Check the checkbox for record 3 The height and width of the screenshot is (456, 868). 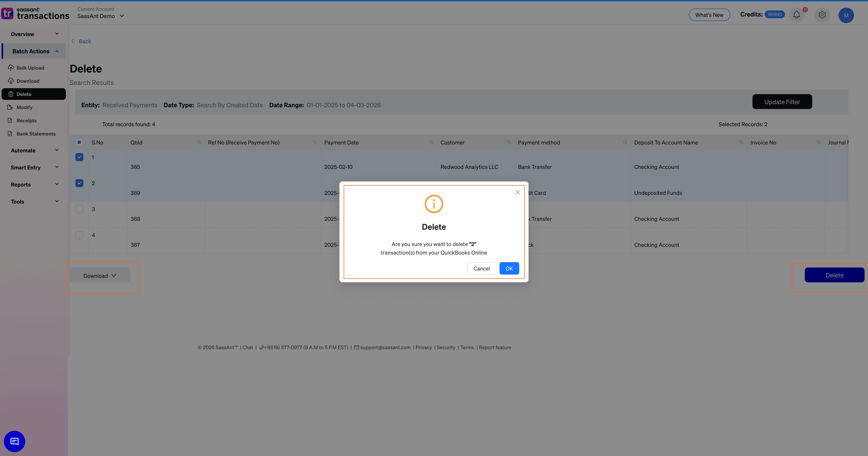point(79,209)
